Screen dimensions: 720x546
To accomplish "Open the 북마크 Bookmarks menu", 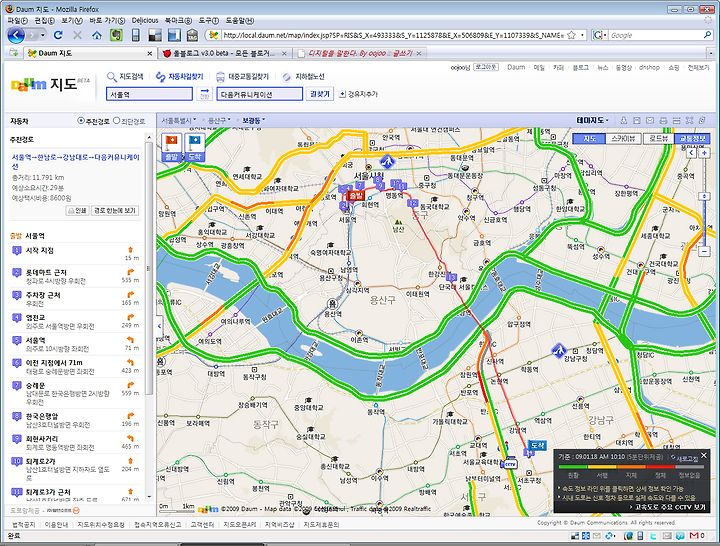I will pos(178,21).
